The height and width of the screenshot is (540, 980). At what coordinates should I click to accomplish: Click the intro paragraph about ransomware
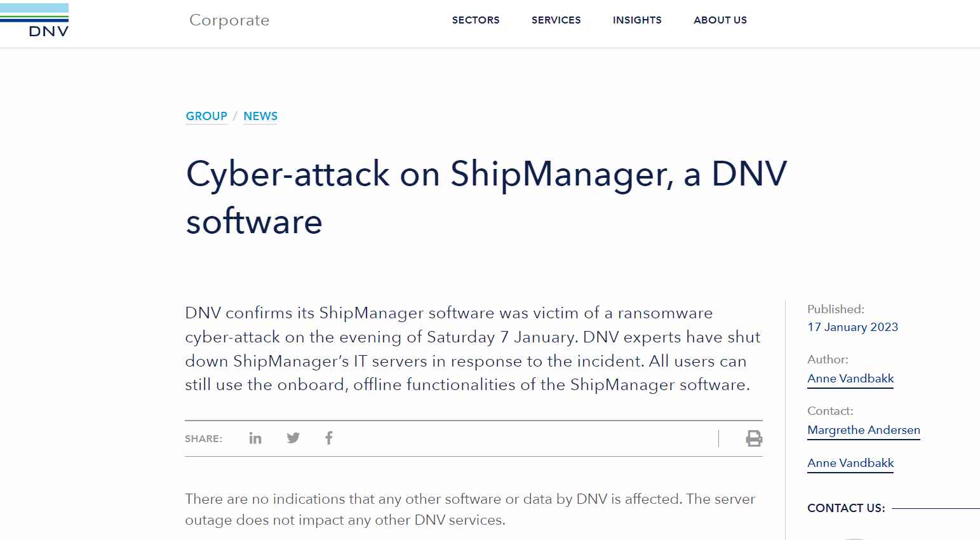[473, 349]
